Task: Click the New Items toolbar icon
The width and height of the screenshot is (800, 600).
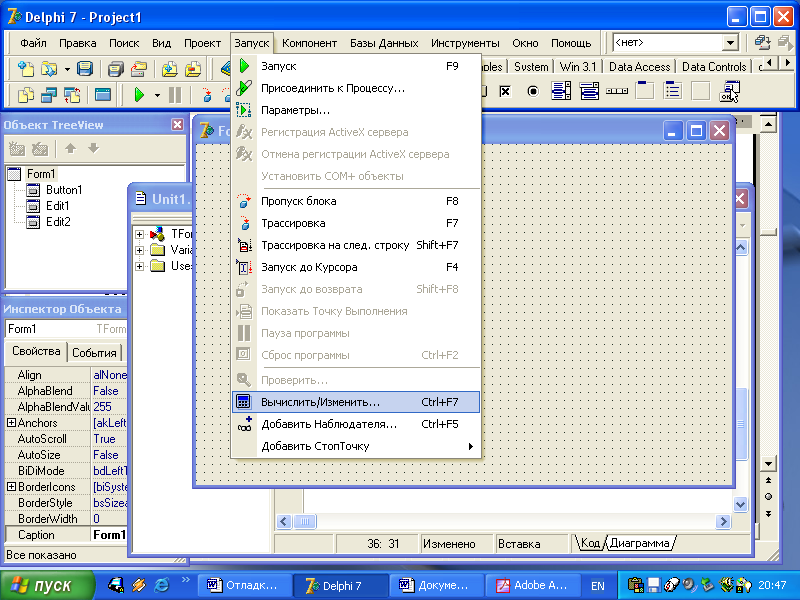Action: click(x=26, y=68)
